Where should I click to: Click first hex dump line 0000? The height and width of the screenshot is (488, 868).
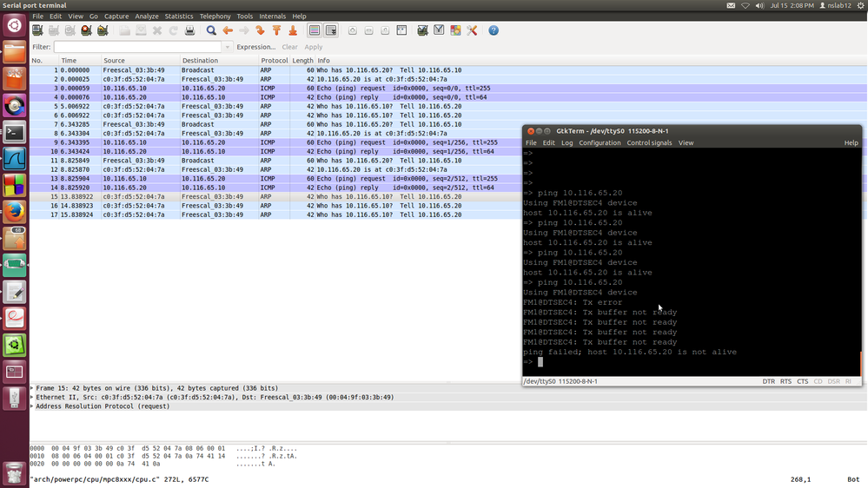[163, 449]
